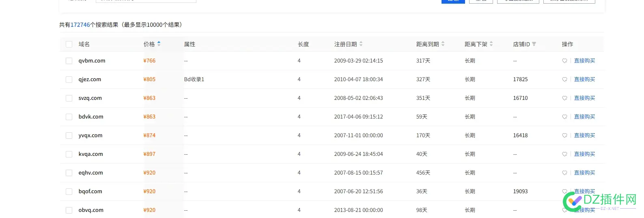Open domain svzq.com
Screen dimensions: 644x218
(90, 98)
